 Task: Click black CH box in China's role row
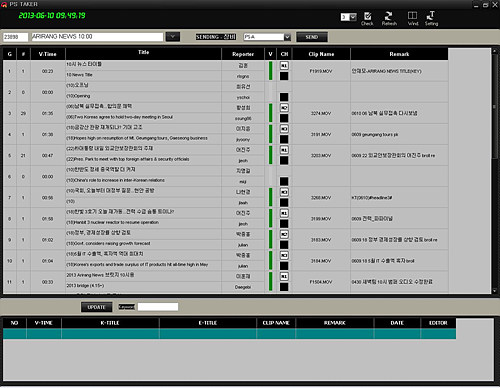click(x=284, y=181)
